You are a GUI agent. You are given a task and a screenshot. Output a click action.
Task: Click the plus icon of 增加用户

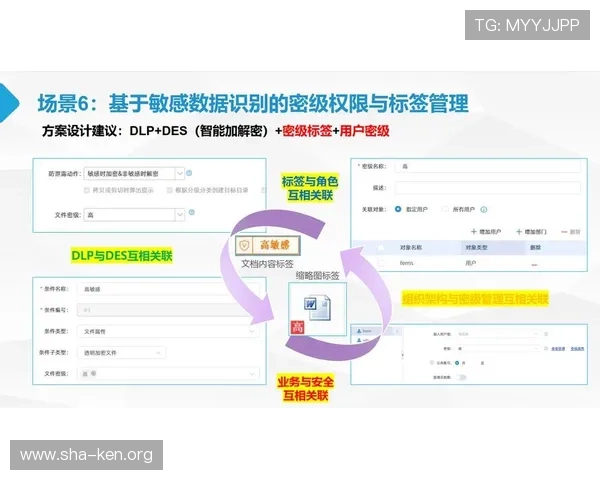tap(474, 232)
